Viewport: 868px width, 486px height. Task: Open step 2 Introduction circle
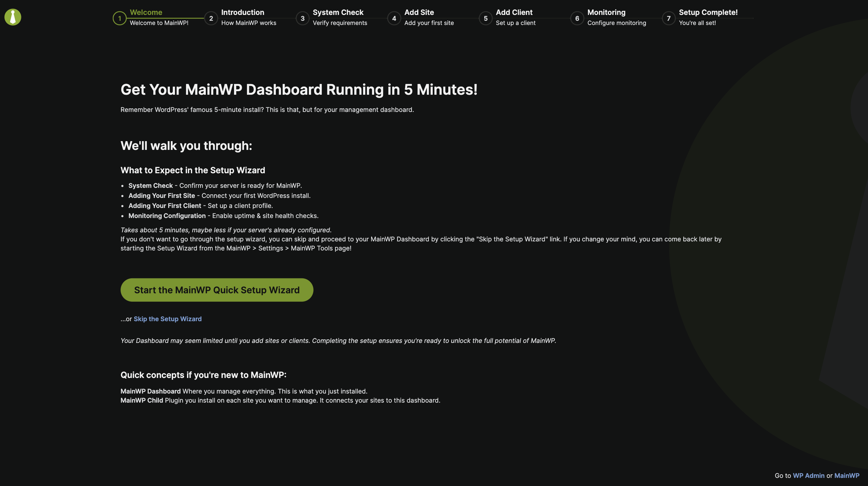[211, 18]
